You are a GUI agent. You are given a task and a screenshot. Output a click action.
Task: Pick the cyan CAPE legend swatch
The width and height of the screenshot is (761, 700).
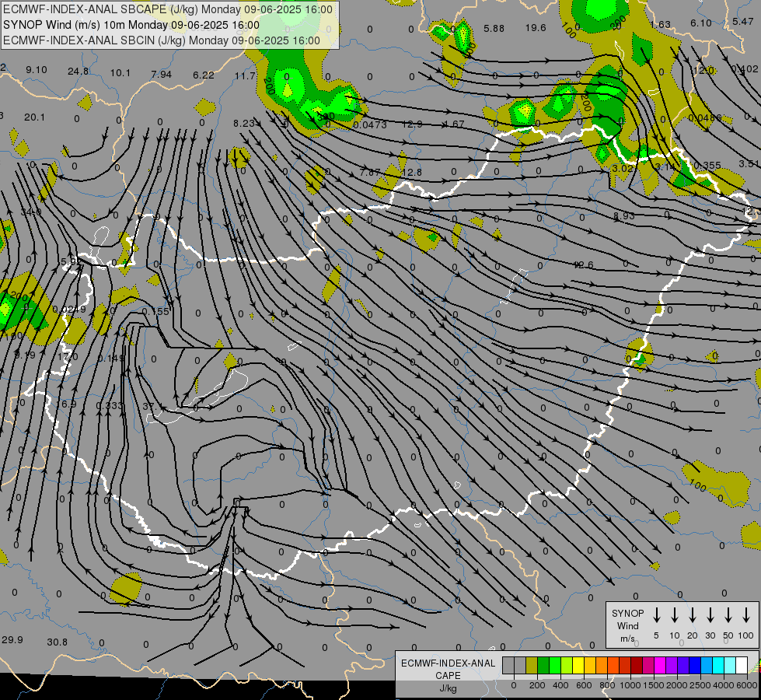pos(717,665)
